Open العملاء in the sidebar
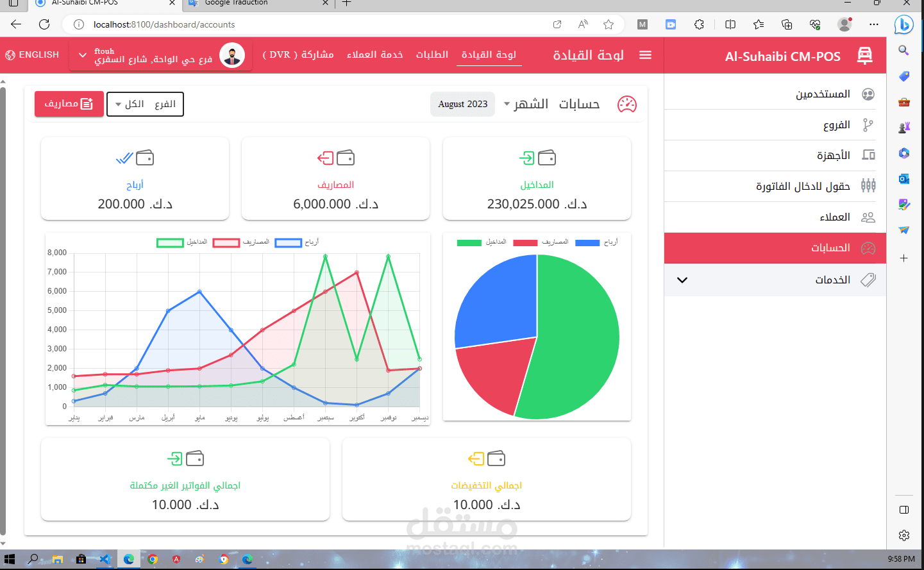The image size is (924, 570). coord(775,217)
